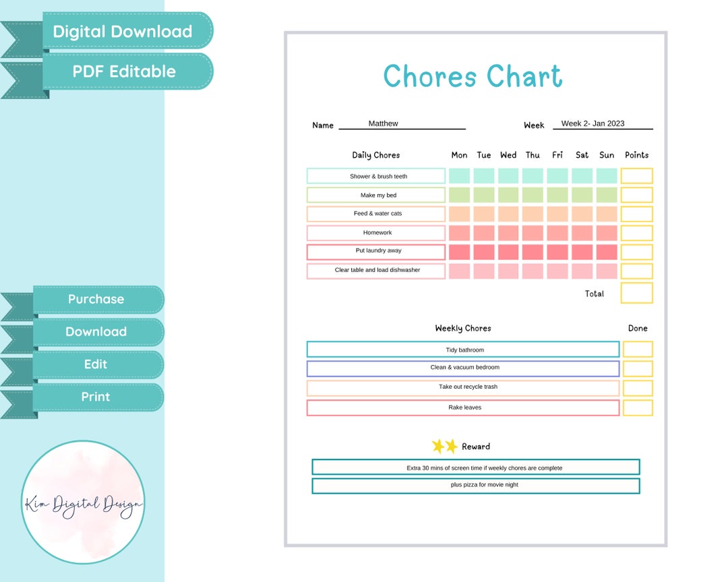
Task: Check the Done box for Rake leaves
Action: pos(637,407)
